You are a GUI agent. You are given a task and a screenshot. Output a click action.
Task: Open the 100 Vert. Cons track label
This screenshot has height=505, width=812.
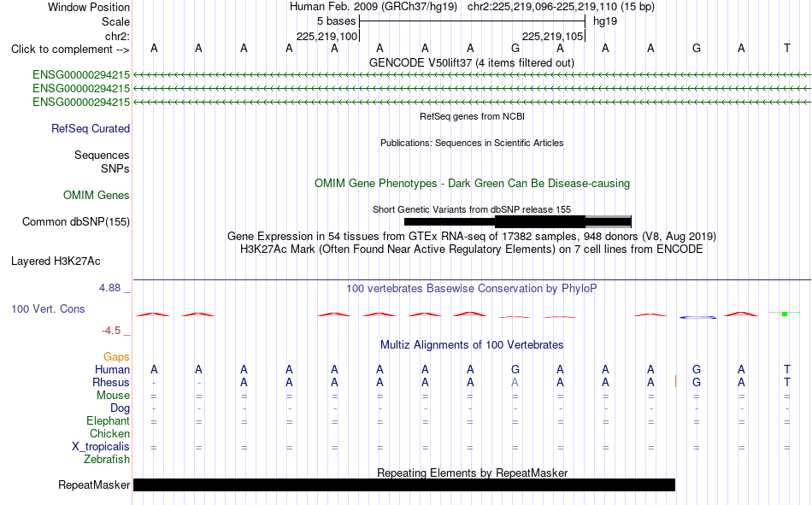tap(48, 308)
